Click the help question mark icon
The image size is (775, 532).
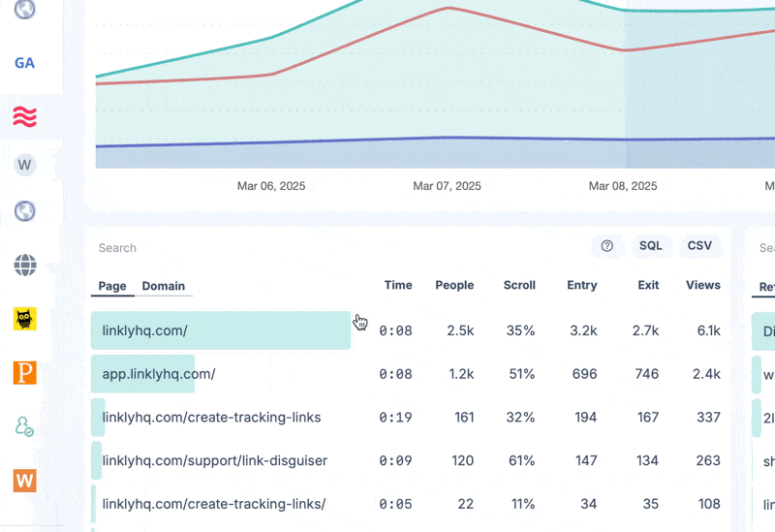[x=607, y=246]
